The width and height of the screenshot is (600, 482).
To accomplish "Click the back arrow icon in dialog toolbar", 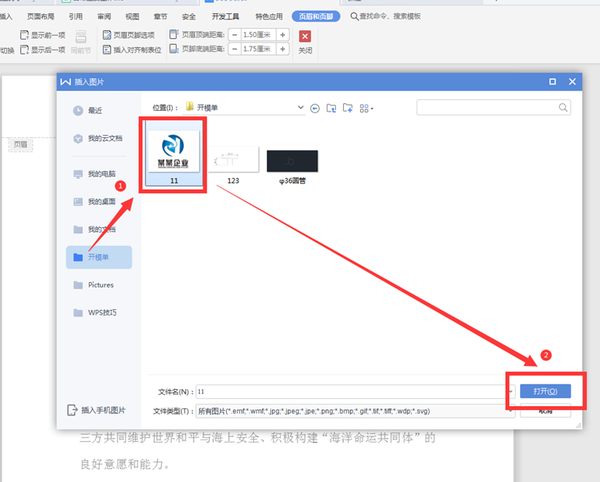I will point(315,107).
